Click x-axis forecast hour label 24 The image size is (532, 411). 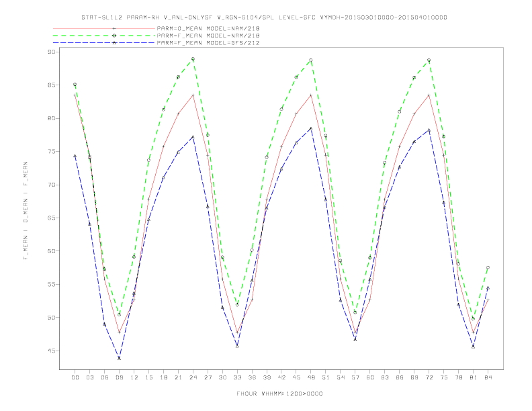click(193, 377)
